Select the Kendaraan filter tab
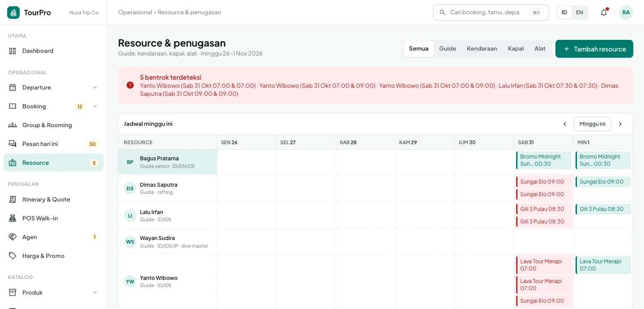 click(x=482, y=49)
